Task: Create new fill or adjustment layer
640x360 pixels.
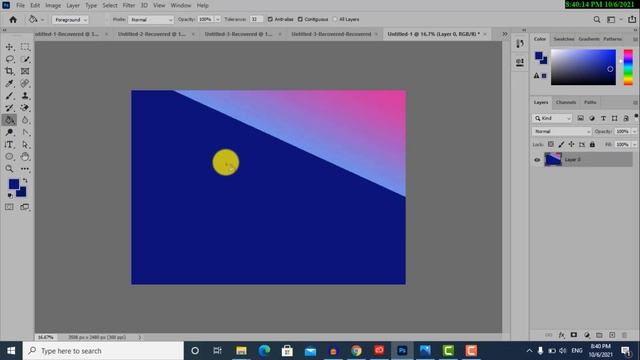Action: [587, 335]
